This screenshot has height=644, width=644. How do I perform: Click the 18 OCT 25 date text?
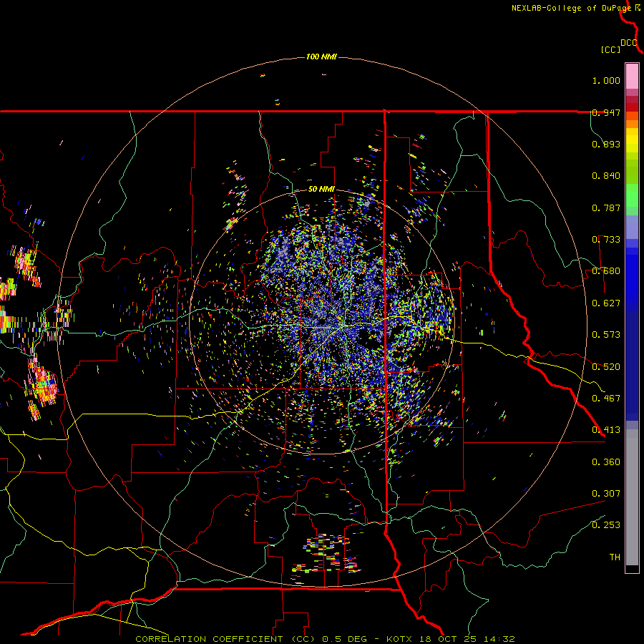(x=449, y=639)
